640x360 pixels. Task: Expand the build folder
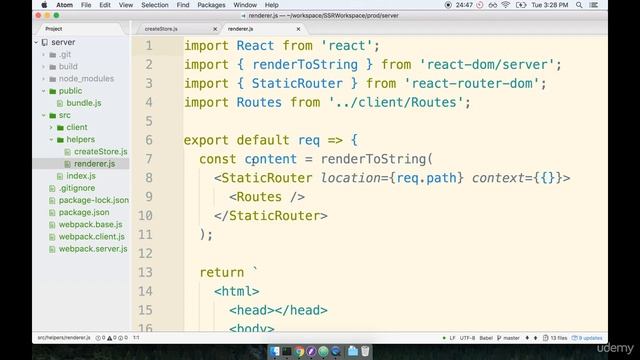(44, 67)
